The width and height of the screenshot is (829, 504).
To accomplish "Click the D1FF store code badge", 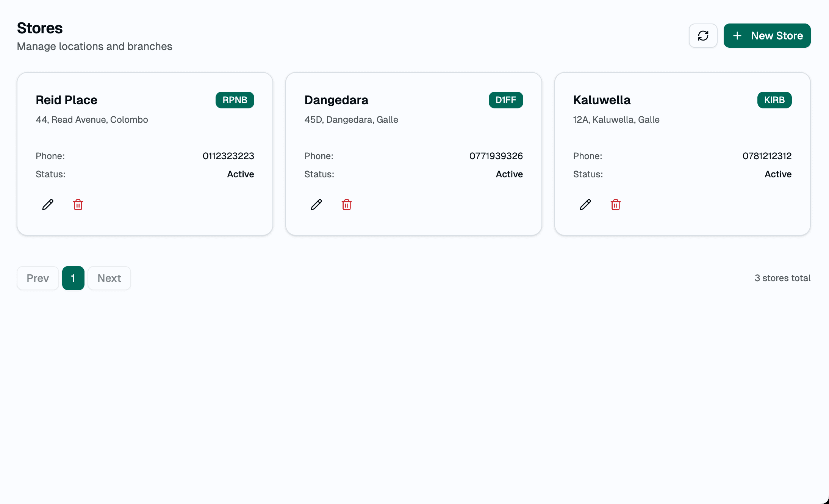I will tap(506, 100).
